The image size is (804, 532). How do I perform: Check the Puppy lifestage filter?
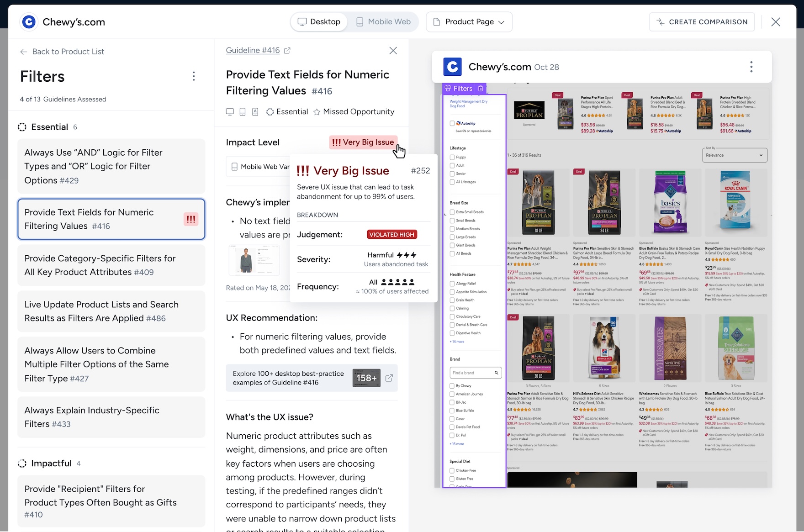pos(452,158)
